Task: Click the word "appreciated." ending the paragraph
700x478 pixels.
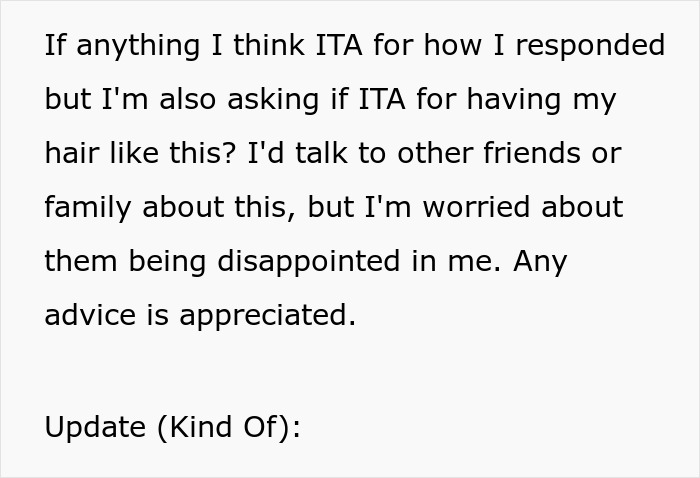Action: point(267,316)
